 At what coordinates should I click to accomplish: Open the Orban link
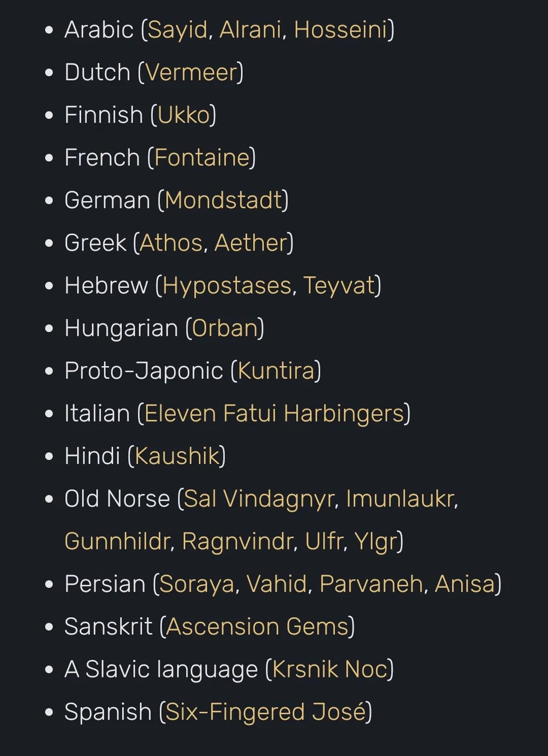(x=225, y=329)
